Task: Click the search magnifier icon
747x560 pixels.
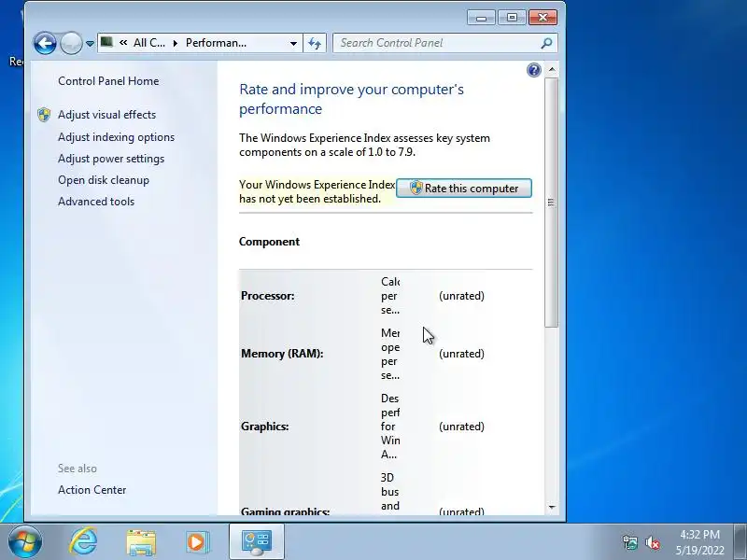Action: point(547,43)
